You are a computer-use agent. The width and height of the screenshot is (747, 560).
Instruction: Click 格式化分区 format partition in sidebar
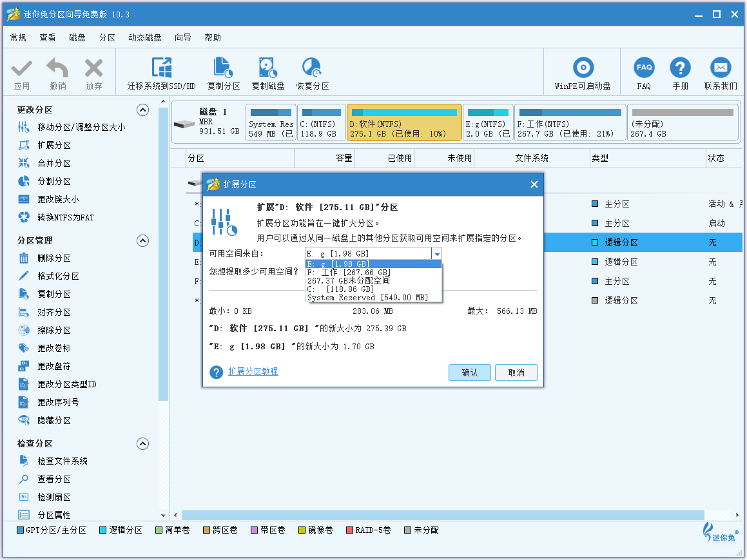click(x=48, y=276)
